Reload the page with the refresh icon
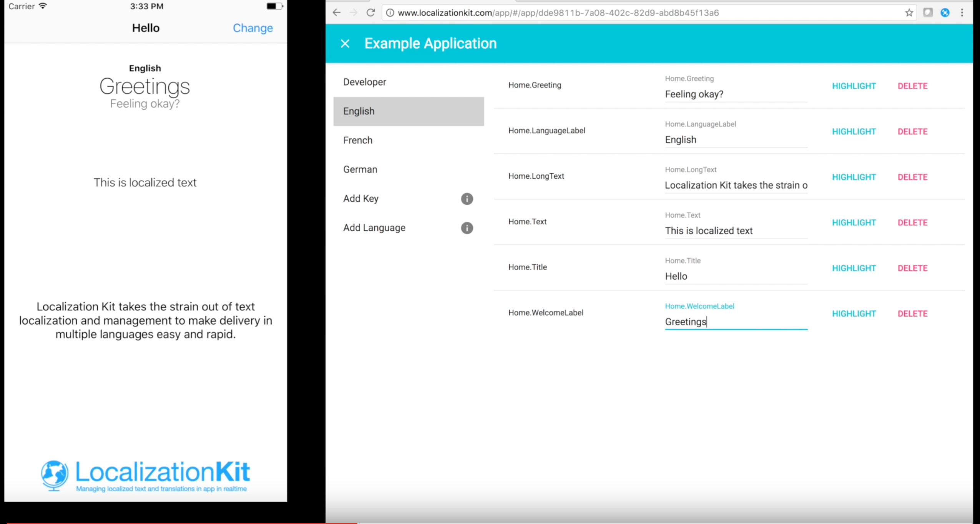The height and width of the screenshot is (524, 980). 370,13
